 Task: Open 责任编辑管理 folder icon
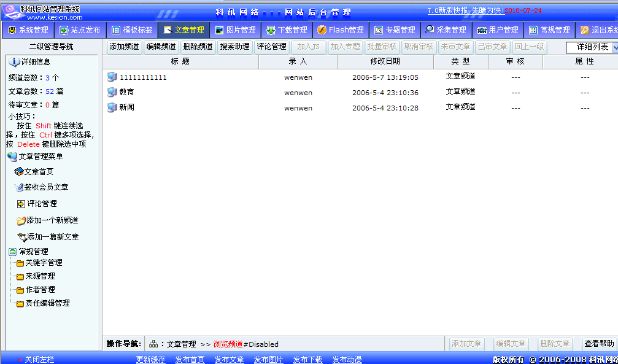[20, 303]
